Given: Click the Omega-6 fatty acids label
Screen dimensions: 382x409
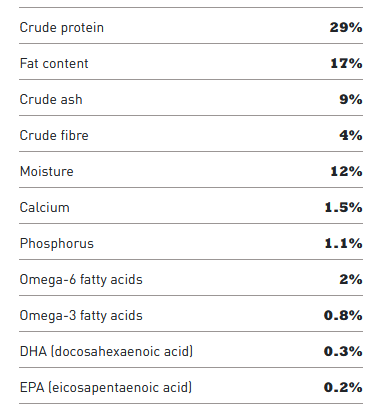Looking at the screenshot, I should pos(81,280).
